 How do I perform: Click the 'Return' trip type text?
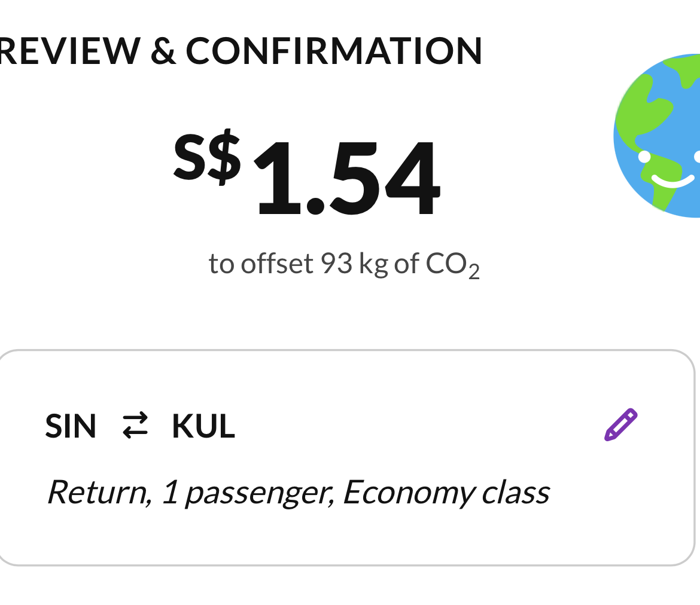click(97, 493)
